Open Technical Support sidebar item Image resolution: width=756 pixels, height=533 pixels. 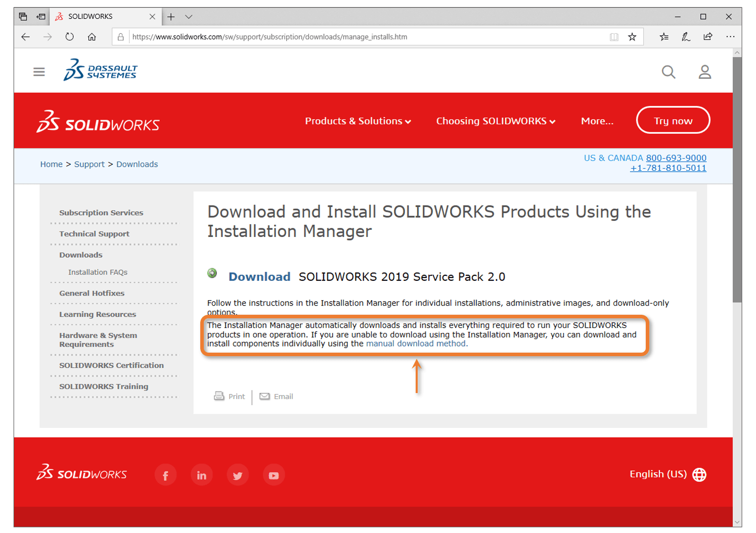click(94, 234)
